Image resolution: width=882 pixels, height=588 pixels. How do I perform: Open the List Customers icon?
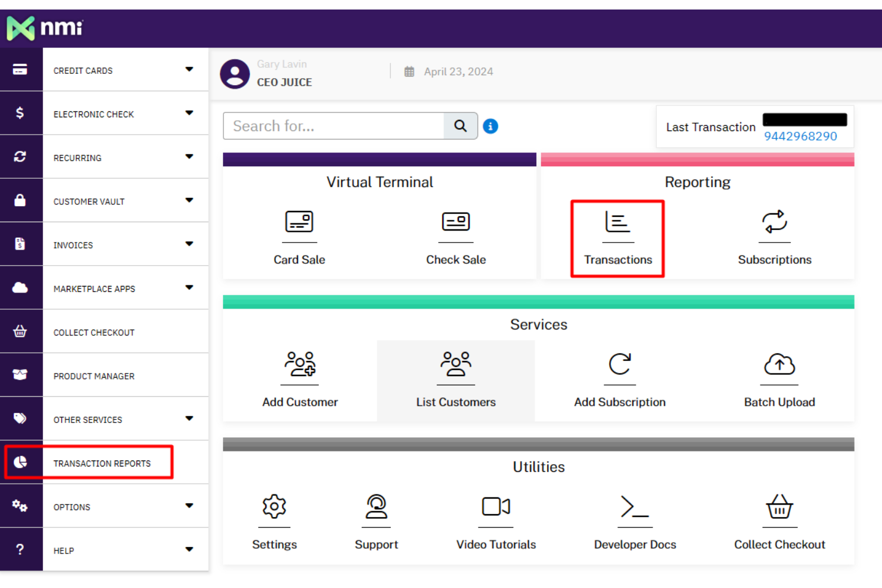[456, 364]
